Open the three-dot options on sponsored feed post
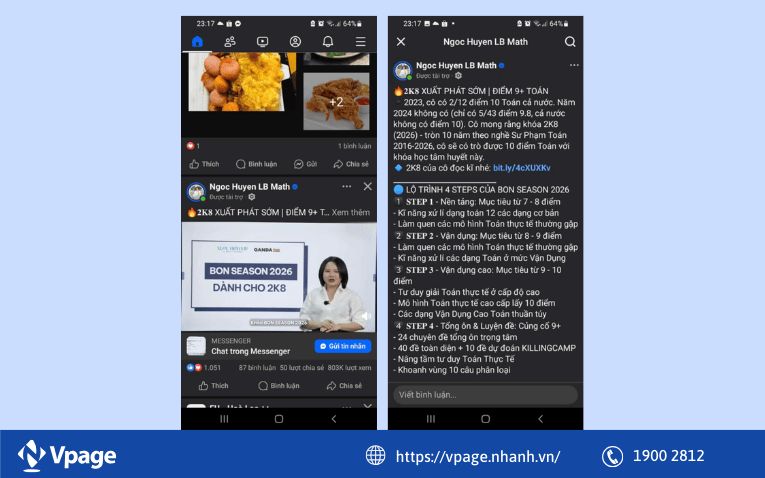Image resolution: width=765 pixels, height=478 pixels. [x=346, y=187]
